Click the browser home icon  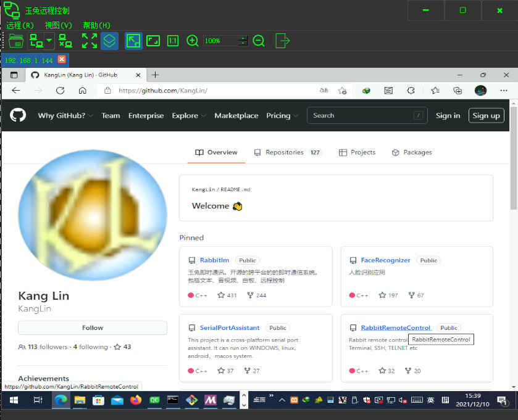pyautogui.click(x=83, y=91)
